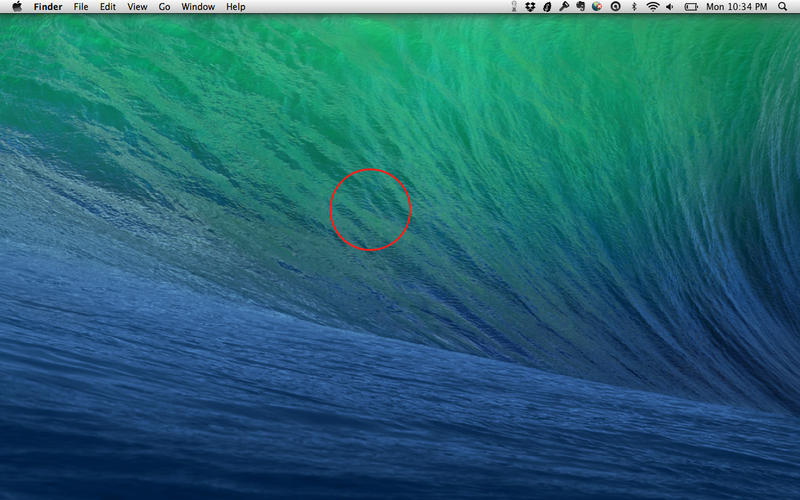Click the faint leftmost status bar icon

coord(514,7)
